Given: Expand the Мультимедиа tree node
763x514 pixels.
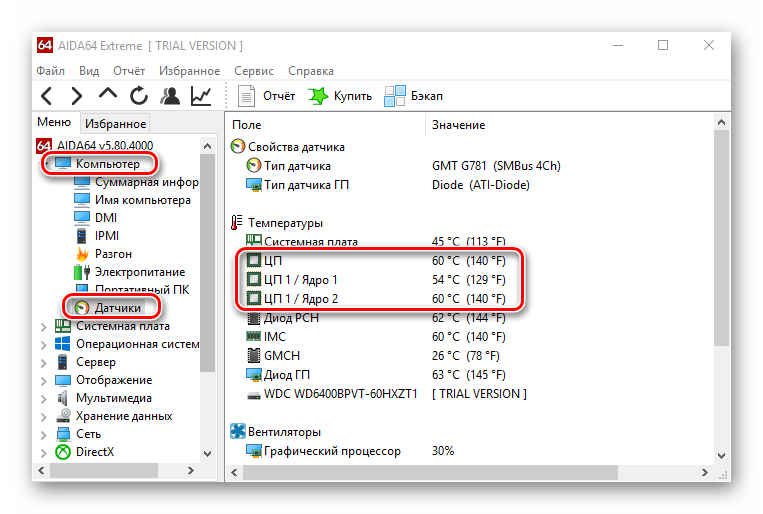Looking at the screenshot, I should coord(44,399).
